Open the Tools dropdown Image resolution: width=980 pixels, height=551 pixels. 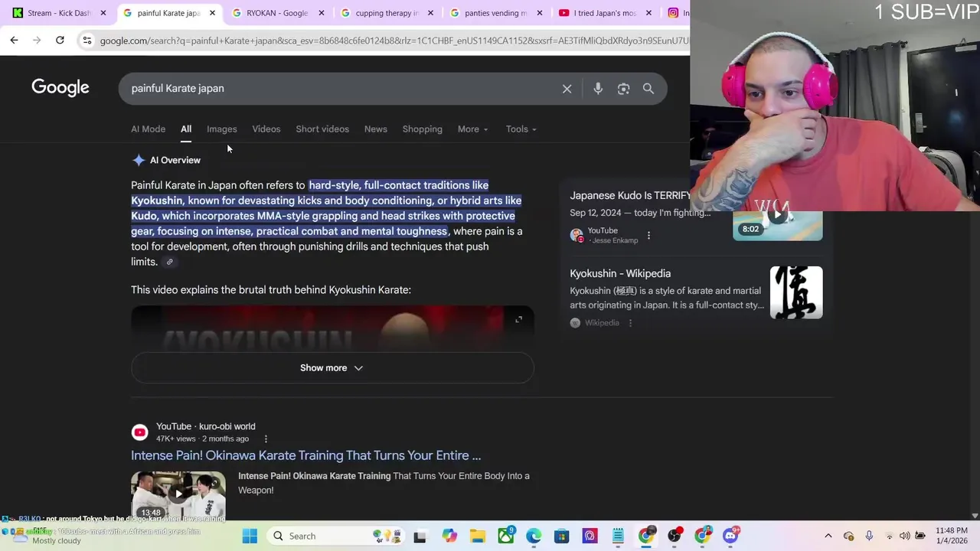521,129
